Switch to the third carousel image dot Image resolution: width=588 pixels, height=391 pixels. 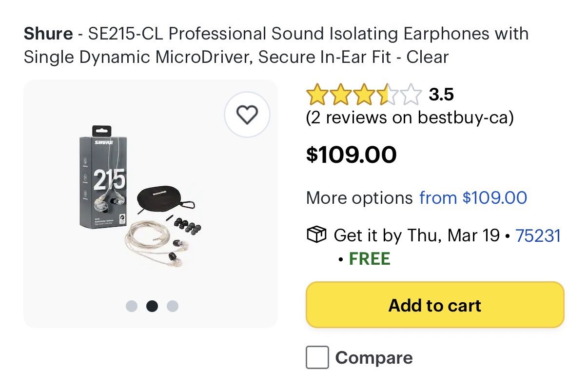point(173,306)
